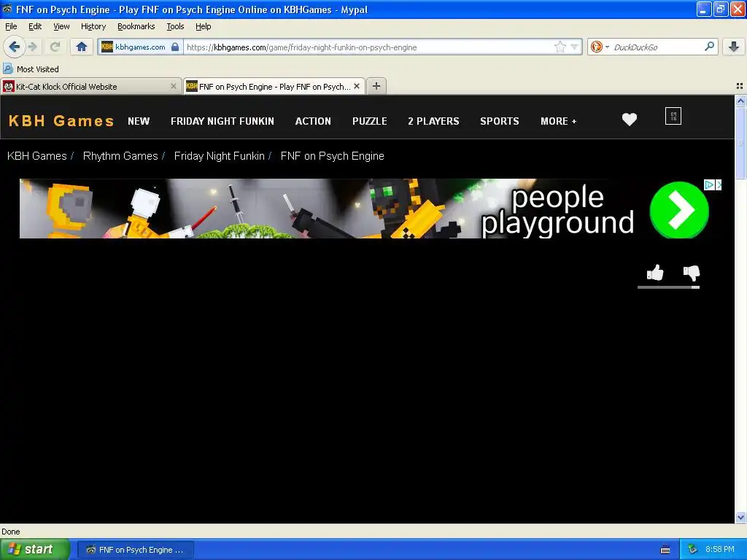Open the Edit menu
747x560 pixels.
(35, 26)
